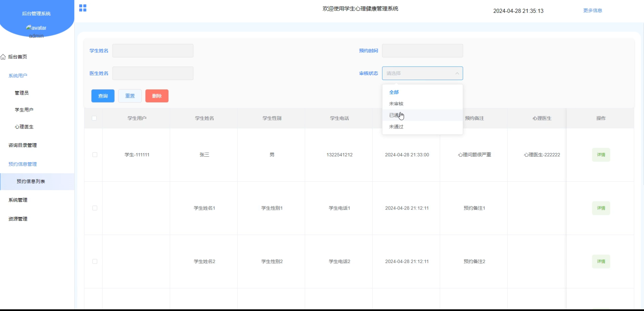Viewport: 644px width, 311px height.
Task: Open 详情 for the 张三 row
Action: point(601,155)
